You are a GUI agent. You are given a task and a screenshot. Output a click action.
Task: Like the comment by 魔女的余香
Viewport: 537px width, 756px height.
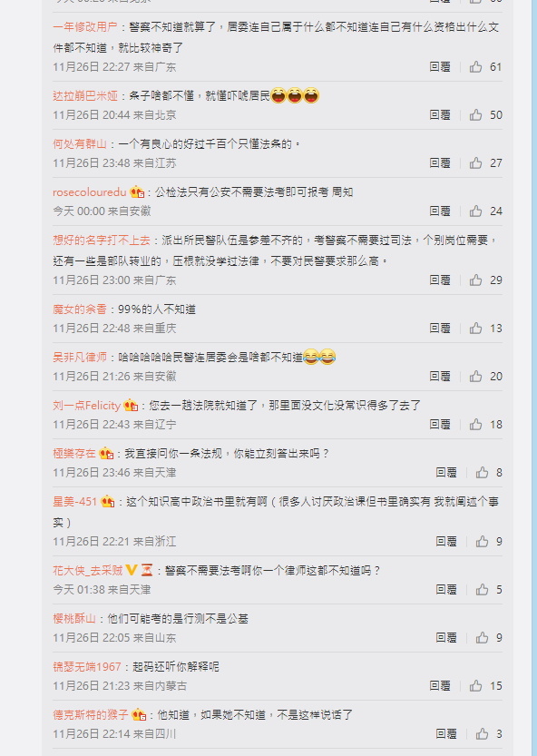coord(476,328)
